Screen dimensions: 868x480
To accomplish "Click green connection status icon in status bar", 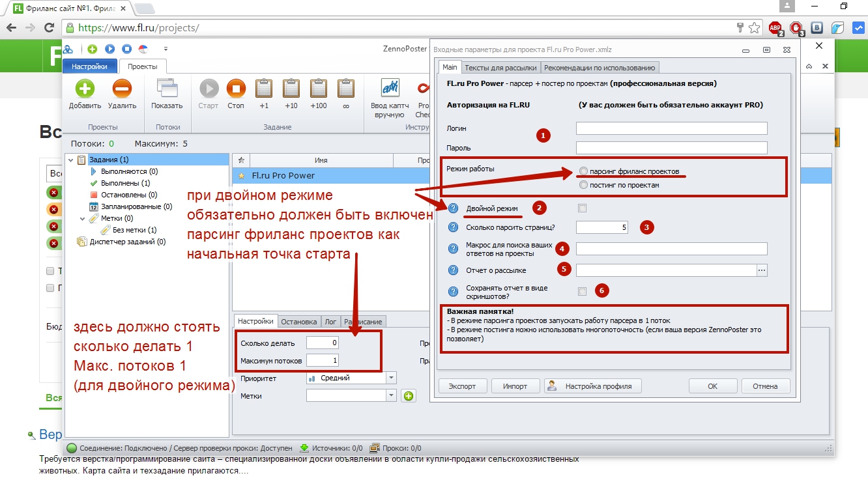I will tap(72, 448).
